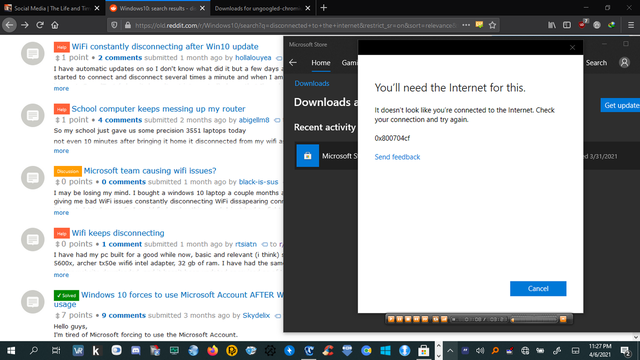Click the thumbnail of the School computer post
640x360 pixels.
tap(33, 116)
